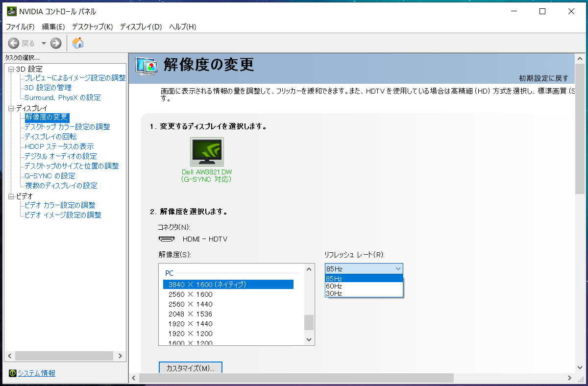The height and width of the screenshot is (386, 588).
Task: Open the ヘルプ(H) menu
Action: [182, 26]
